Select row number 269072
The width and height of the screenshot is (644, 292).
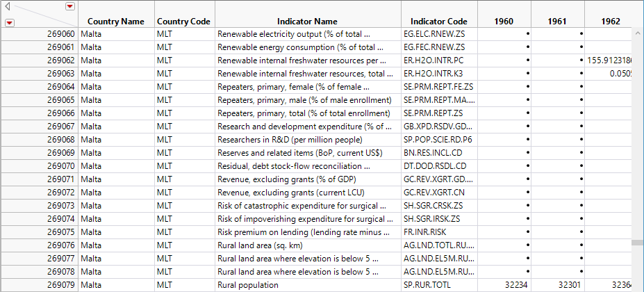(39, 193)
